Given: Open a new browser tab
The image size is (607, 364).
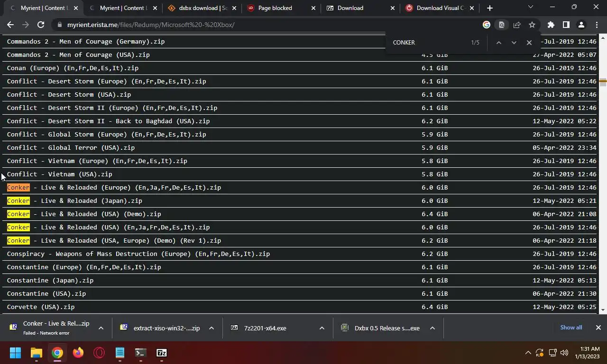Looking at the screenshot, I should coord(489,8).
